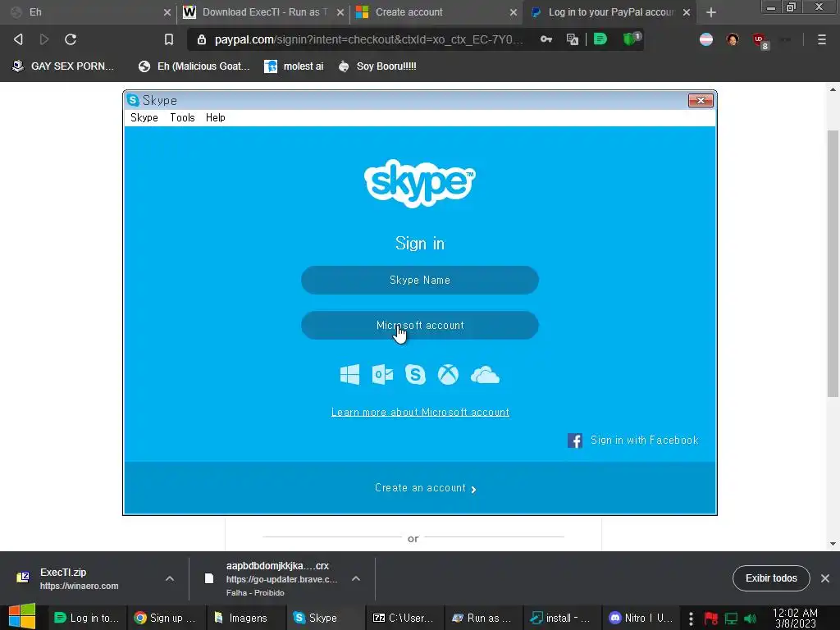840x630 pixels.
Task: Click the Windows logo service icon
Action: coord(349,374)
